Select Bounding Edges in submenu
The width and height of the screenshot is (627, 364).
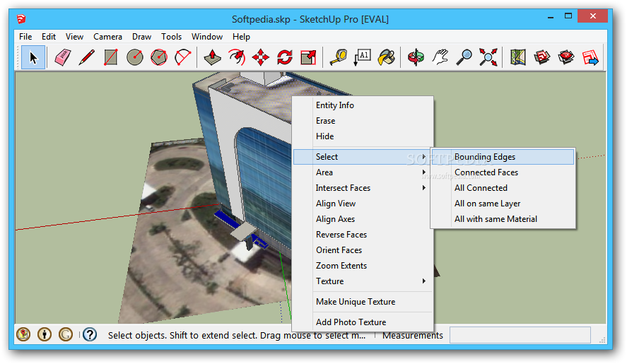click(503, 157)
